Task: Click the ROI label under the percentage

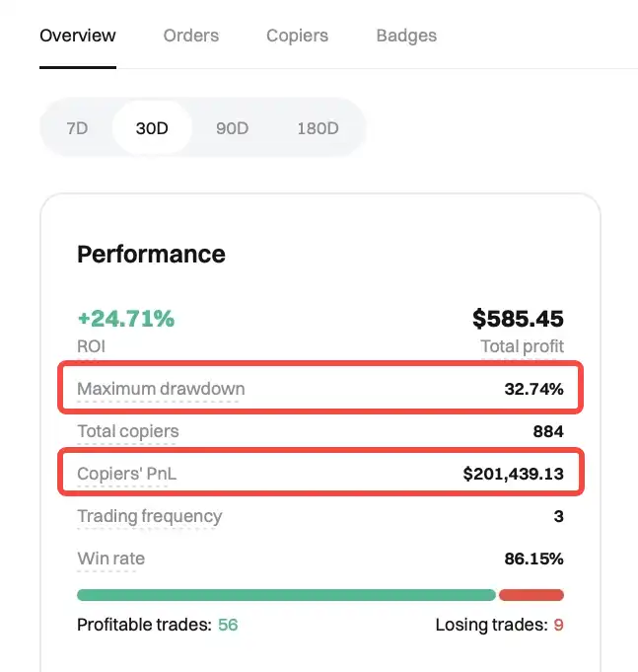Action: (92, 346)
